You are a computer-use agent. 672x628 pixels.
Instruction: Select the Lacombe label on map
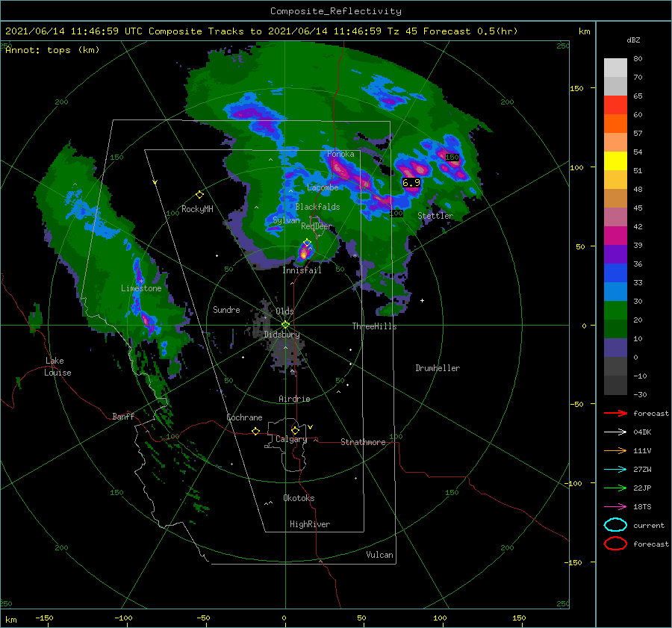coord(323,187)
